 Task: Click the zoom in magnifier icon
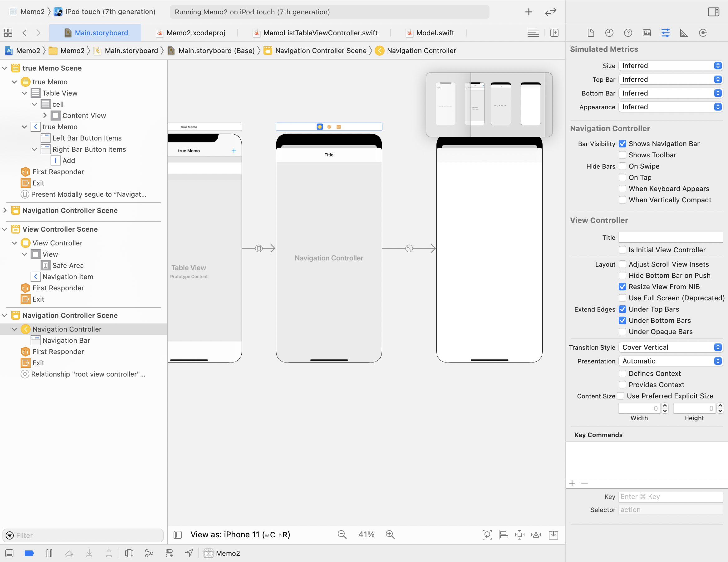[x=390, y=535]
